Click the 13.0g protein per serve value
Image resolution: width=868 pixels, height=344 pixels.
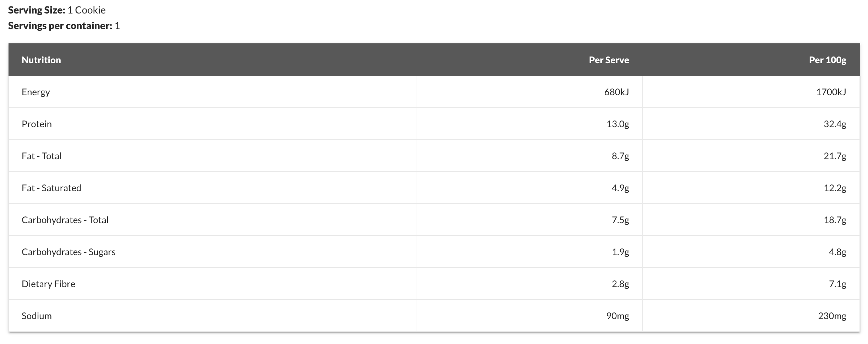pyautogui.click(x=618, y=124)
